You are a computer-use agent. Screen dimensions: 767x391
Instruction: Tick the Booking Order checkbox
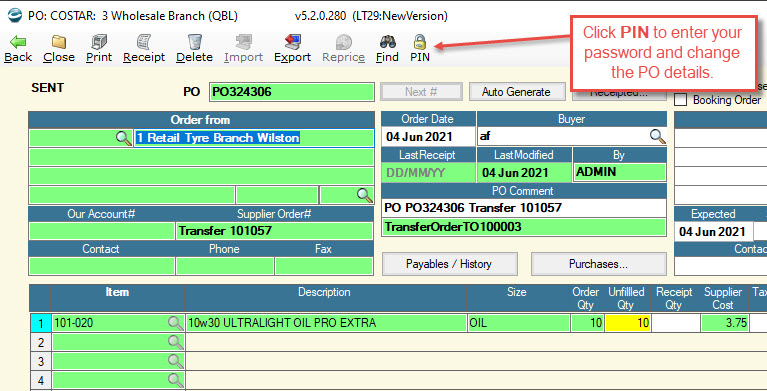point(680,100)
